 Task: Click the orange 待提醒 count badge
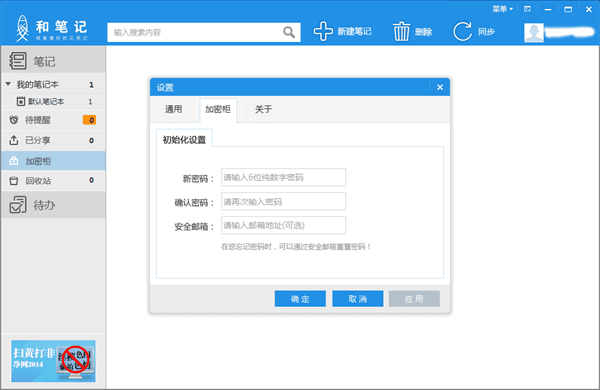(x=89, y=120)
